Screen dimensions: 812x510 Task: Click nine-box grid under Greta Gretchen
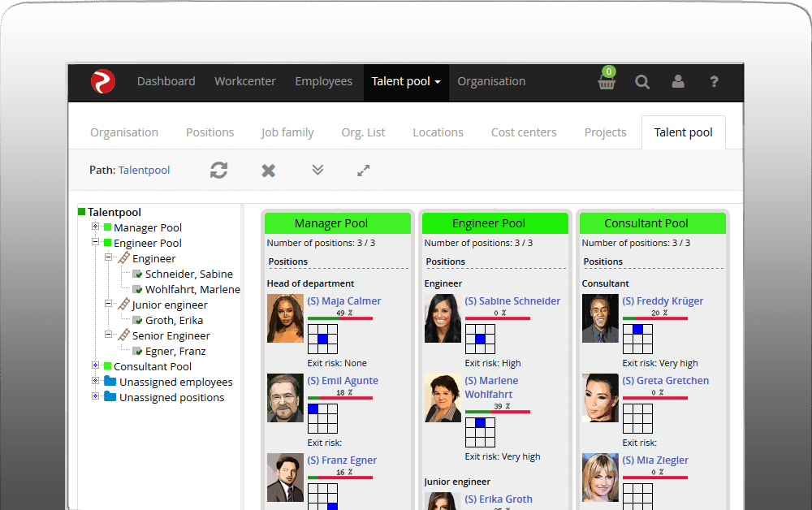[x=637, y=418]
